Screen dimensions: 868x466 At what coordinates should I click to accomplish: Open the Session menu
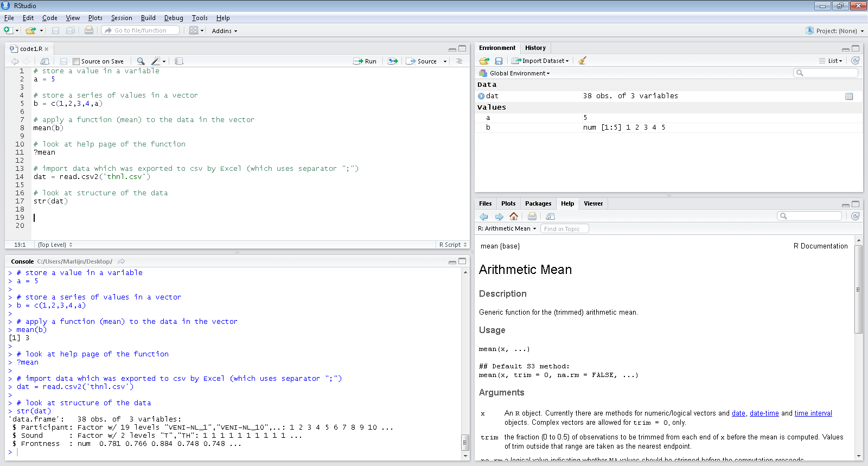coord(122,18)
